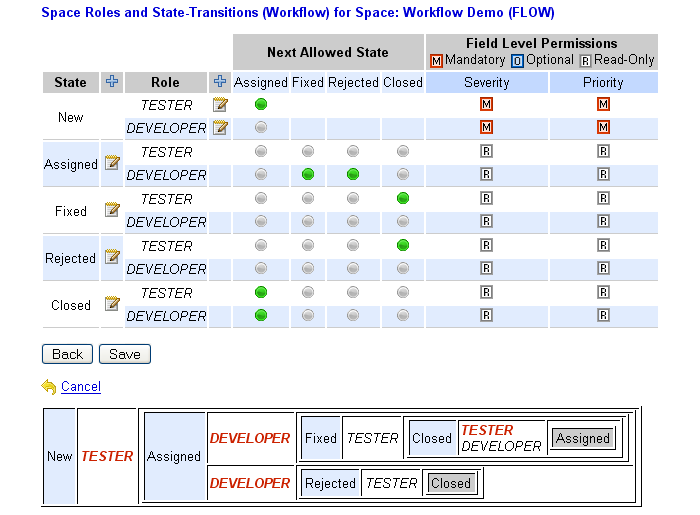Click red TESTER beside New in diagram
Screen dimensions: 700x515
107,456
